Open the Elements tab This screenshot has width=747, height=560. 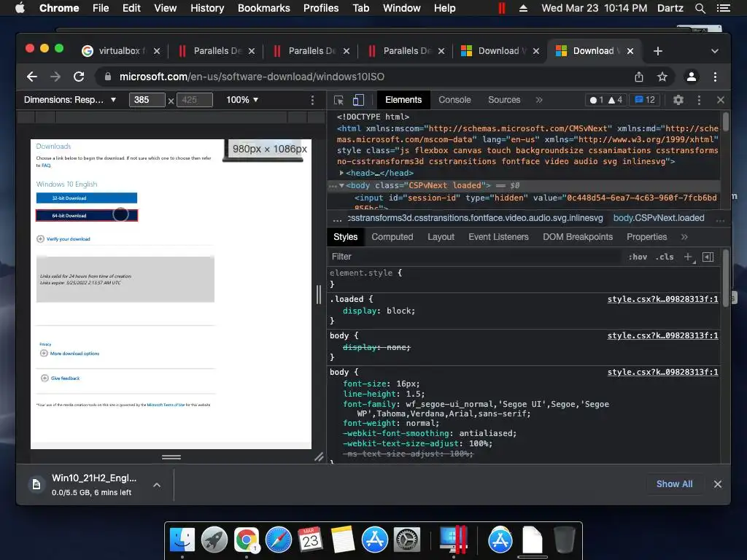[x=403, y=100]
